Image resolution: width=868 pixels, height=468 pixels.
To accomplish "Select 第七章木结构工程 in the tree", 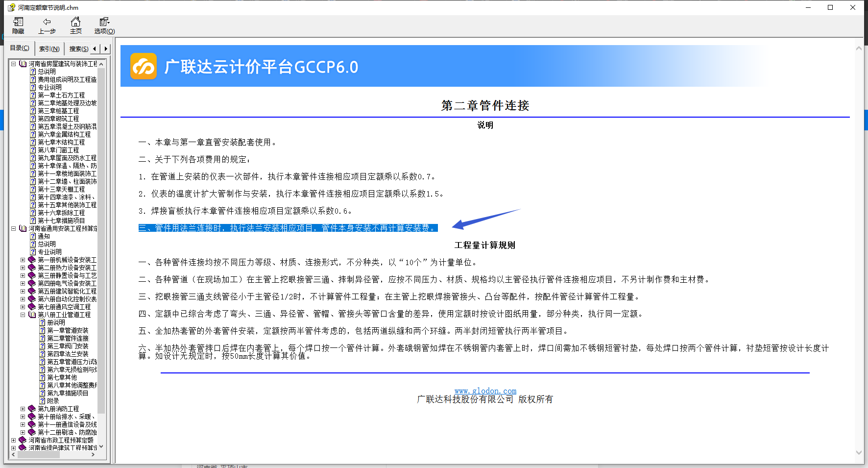I will [61, 142].
